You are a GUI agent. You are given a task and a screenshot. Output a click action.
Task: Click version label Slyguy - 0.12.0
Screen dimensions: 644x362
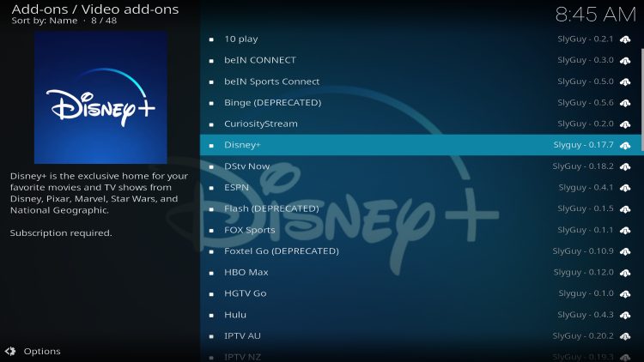[x=584, y=272]
